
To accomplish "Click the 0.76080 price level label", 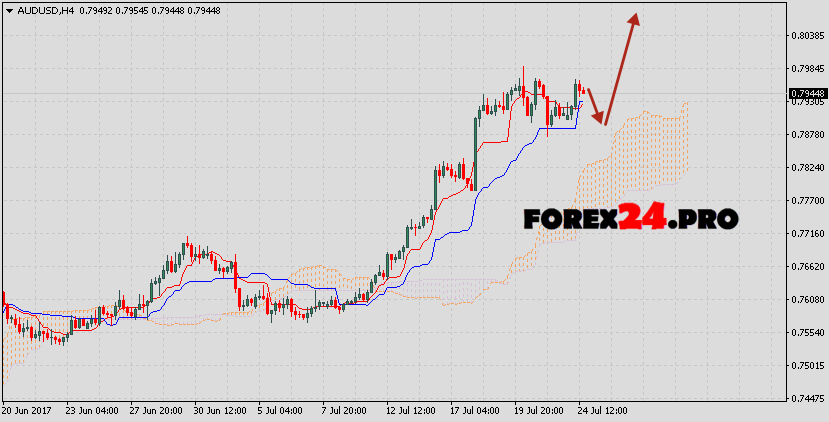I will pos(806,300).
